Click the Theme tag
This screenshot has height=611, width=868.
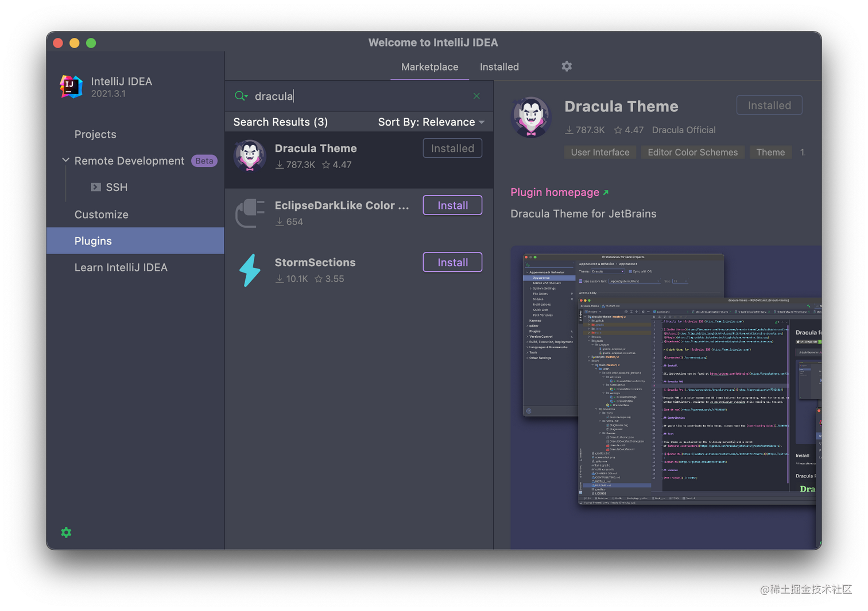click(x=770, y=152)
